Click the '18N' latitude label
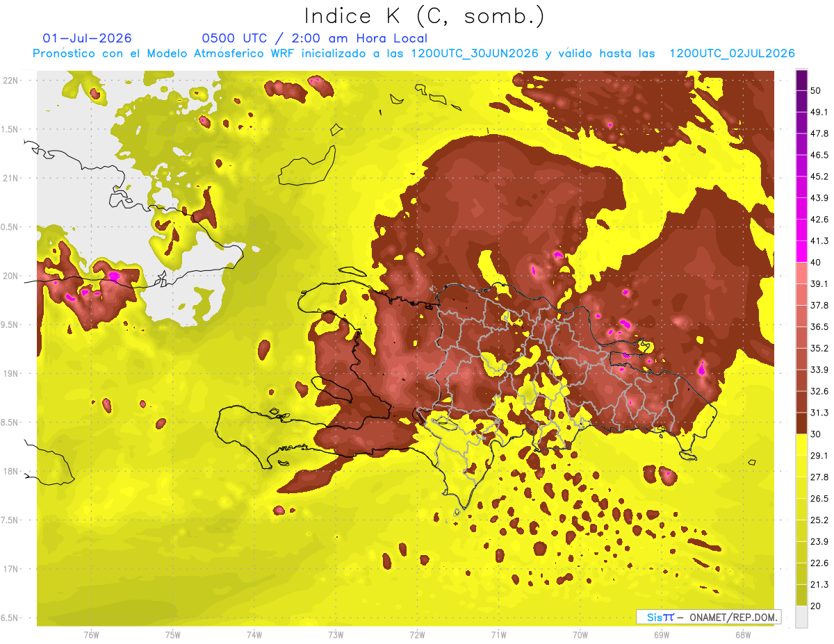This screenshot has height=644, width=834. coord(11,471)
